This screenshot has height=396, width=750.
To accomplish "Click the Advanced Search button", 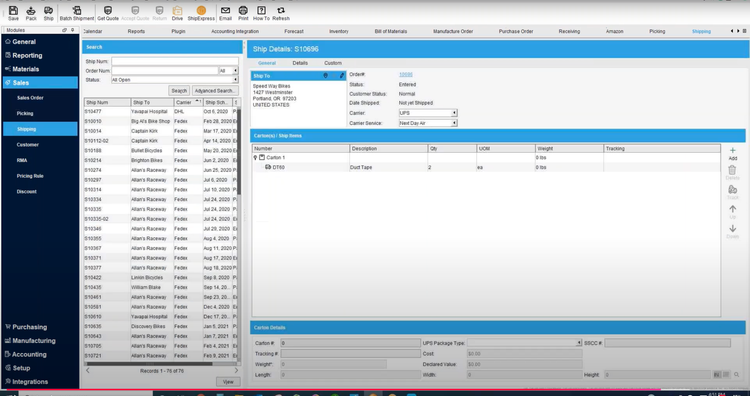I will [x=215, y=91].
